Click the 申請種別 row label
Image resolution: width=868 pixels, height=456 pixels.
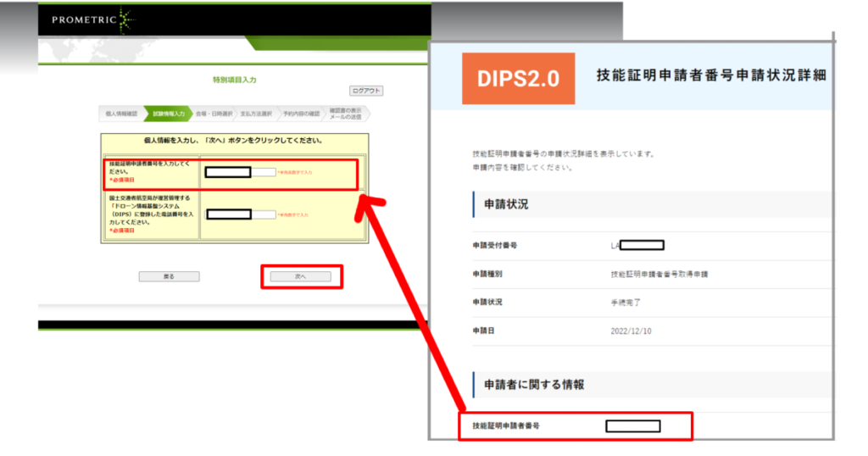(x=487, y=274)
